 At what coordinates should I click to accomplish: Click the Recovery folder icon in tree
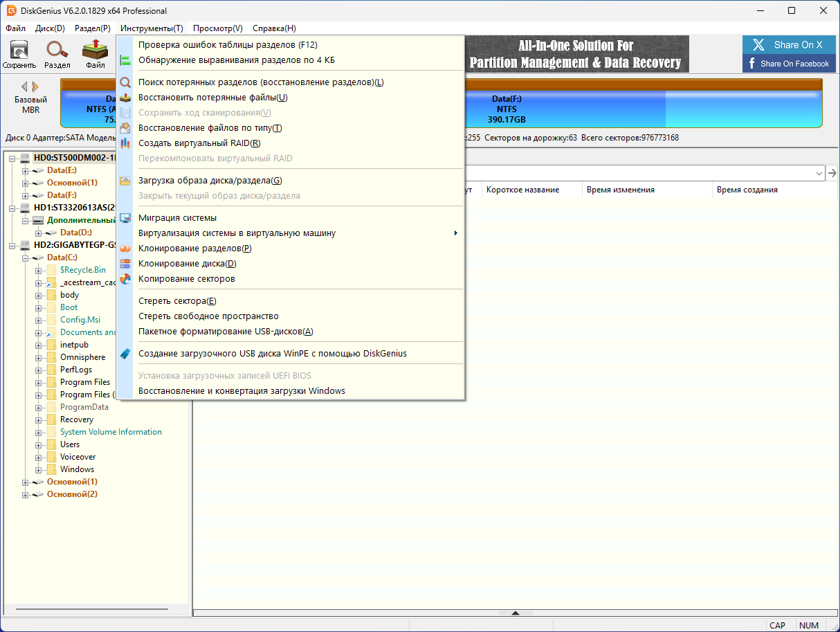[x=51, y=419]
